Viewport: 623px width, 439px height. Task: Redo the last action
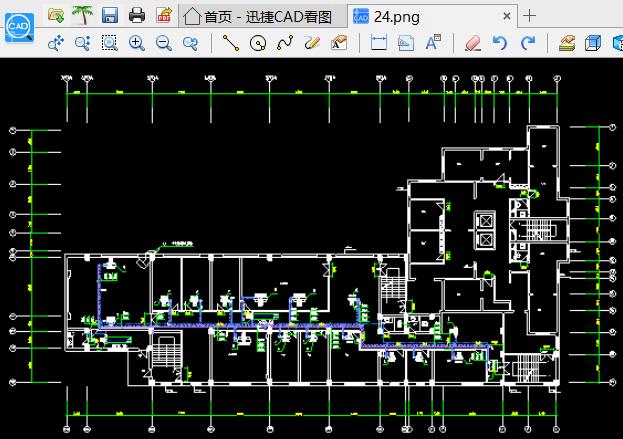[528, 43]
